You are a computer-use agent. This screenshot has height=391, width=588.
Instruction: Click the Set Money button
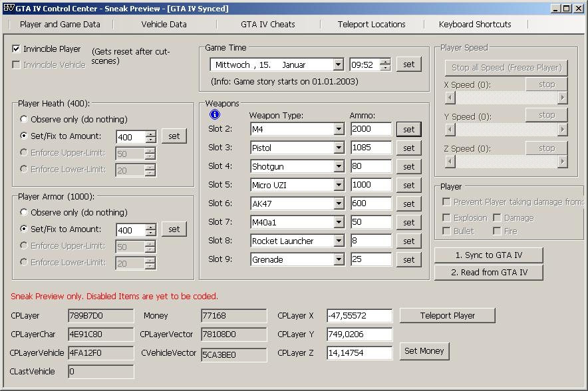(424, 351)
